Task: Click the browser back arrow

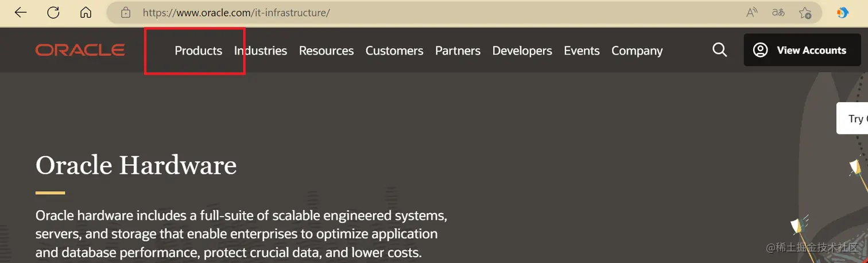Action: (21, 13)
